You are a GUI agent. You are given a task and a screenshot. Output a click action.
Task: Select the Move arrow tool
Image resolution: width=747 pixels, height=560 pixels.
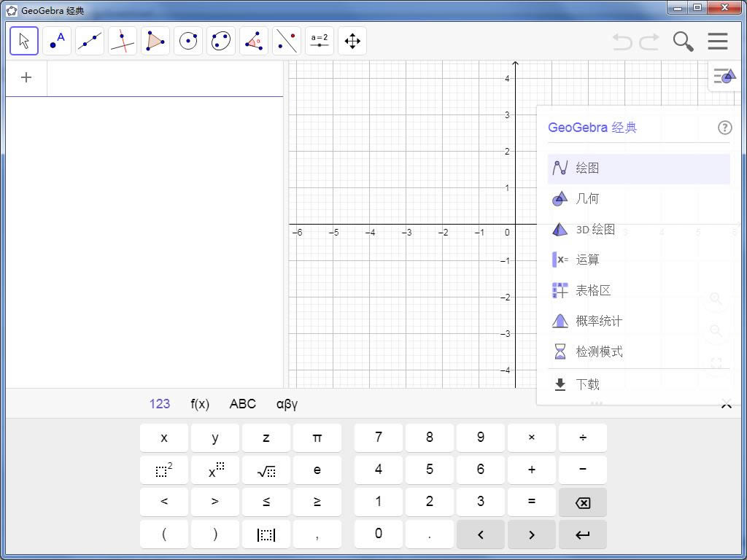pos(24,41)
